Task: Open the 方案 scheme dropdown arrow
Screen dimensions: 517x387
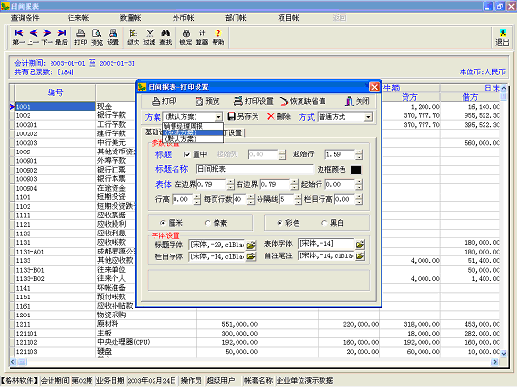Action: (218, 117)
